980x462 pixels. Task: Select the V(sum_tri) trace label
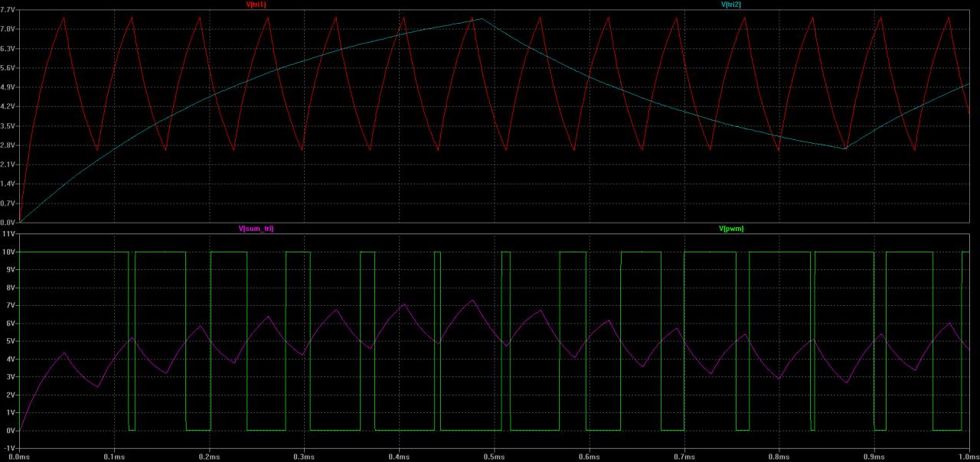(256, 229)
